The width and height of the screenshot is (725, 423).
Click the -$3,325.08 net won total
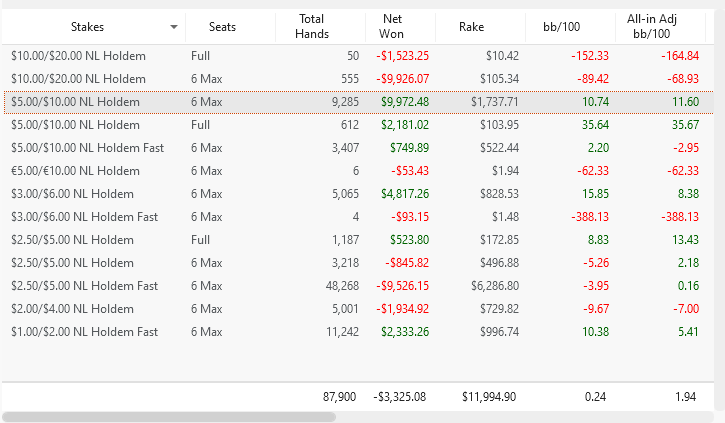(399, 397)
